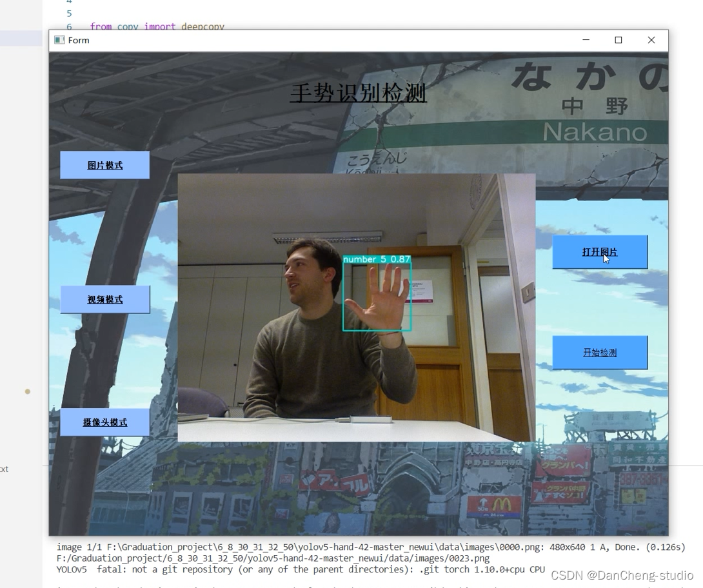This screenshot has width=703, height=588.
Task: Click the YOLOv5 fatal git repository message
Action: (x=301, y=569)
